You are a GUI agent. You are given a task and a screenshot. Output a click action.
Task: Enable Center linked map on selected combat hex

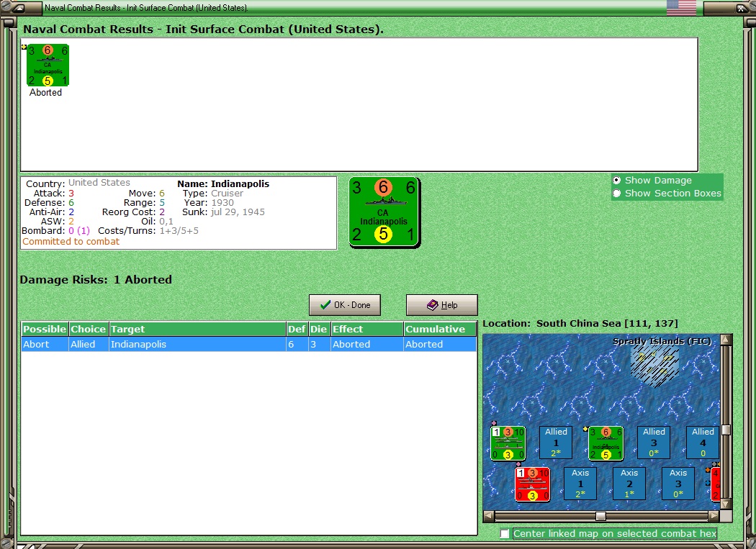(x=505, y=534)
